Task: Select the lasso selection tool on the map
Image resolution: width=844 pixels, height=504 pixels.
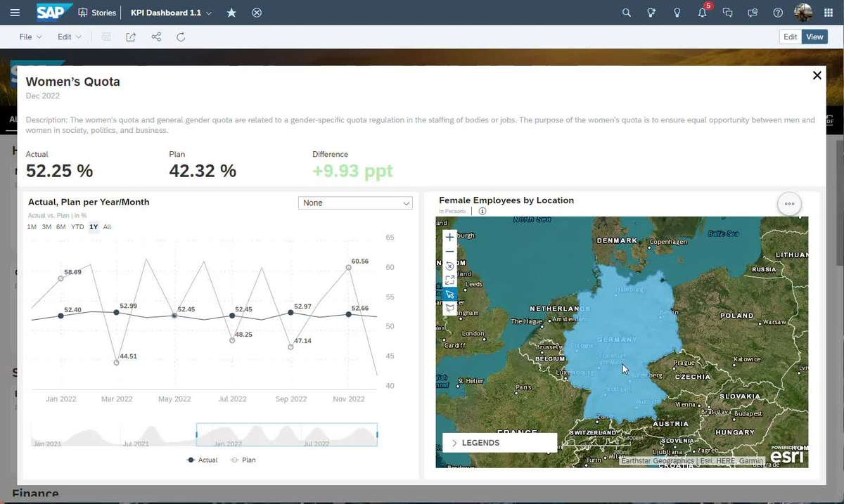Action: [449, 308]
